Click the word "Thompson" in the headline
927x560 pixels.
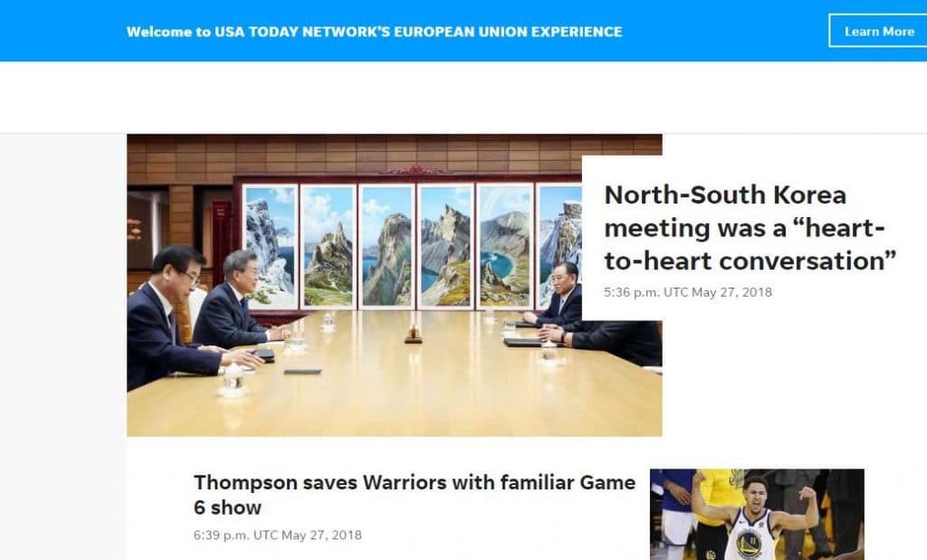coord(246,482)
